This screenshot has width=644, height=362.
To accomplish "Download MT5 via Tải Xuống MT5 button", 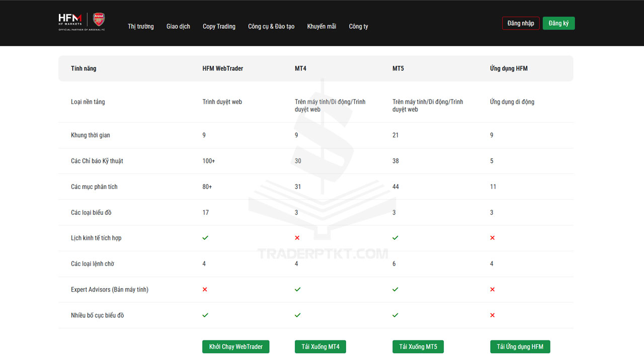I will (418, 347).
